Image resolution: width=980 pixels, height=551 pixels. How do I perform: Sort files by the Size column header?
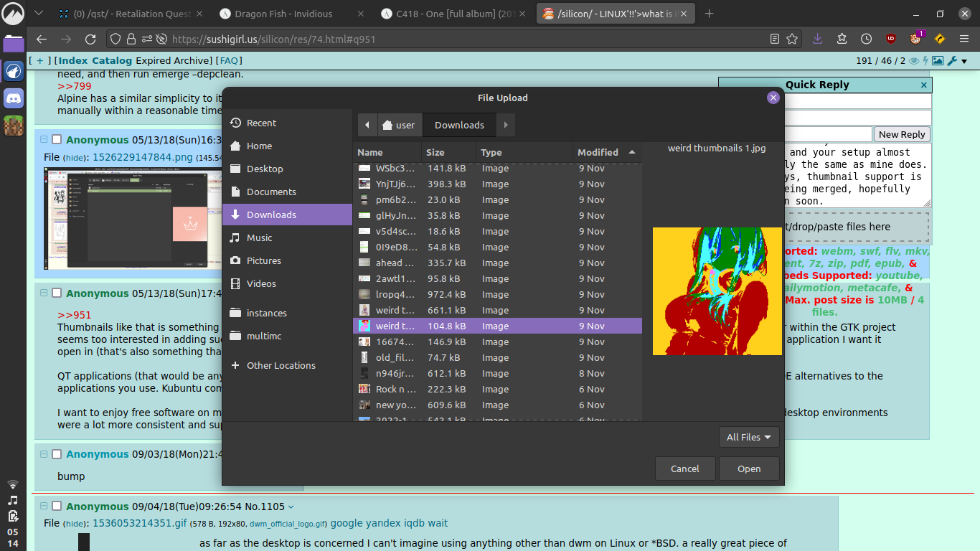click(x=435, y=152)
